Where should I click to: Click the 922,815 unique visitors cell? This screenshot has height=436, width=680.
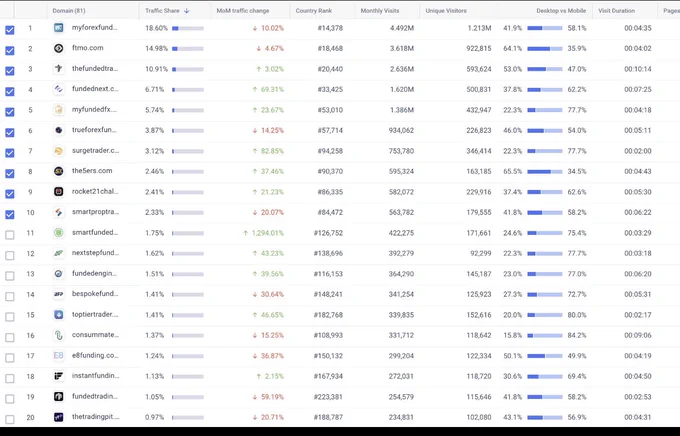pos(479,48)
